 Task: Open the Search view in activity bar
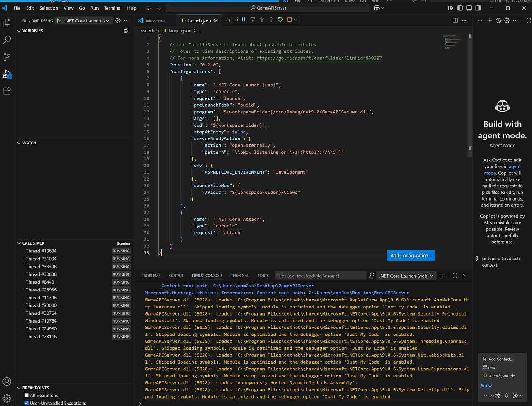point(7,40)
